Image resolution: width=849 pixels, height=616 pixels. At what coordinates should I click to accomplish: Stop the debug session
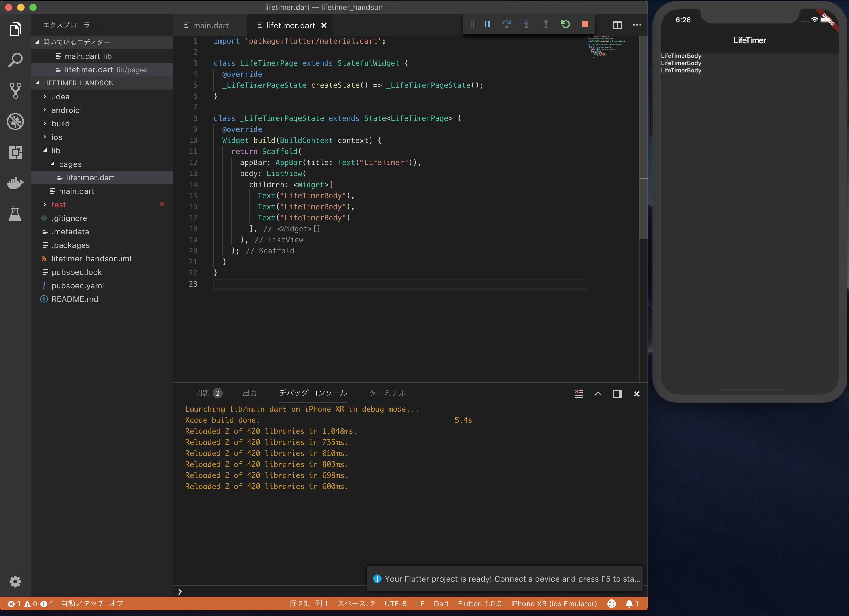(x=585, y=24)
